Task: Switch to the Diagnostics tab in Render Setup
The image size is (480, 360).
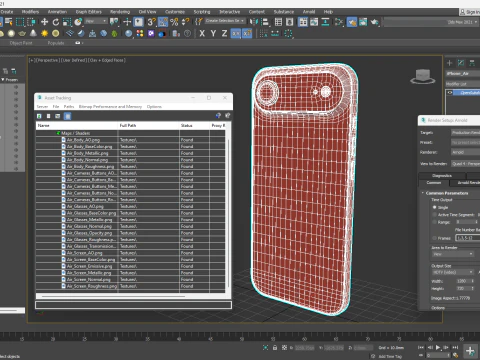Action: click(x=442, y=176)
